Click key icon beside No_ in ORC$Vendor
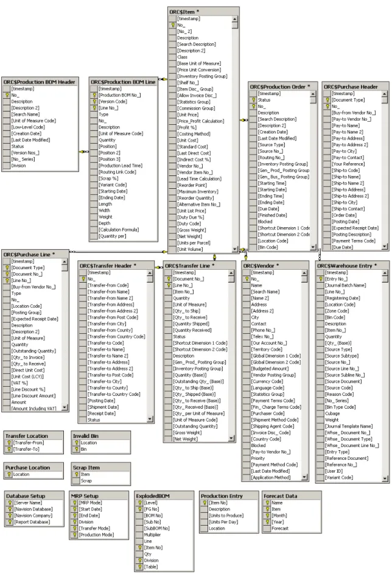Image resolution: width=392 pixels, height=575 pixels. 247,279
